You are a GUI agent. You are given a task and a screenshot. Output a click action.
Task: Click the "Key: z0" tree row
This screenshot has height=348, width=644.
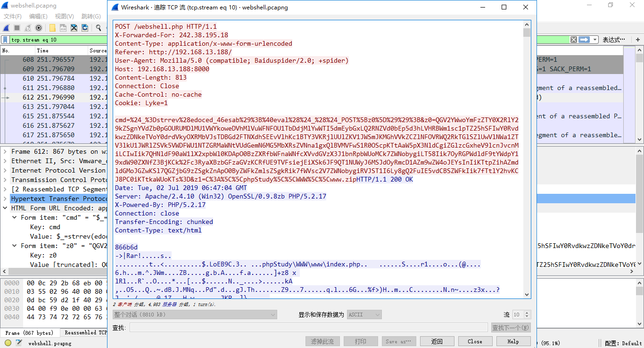pyautogui.click(x=43, y=255)
